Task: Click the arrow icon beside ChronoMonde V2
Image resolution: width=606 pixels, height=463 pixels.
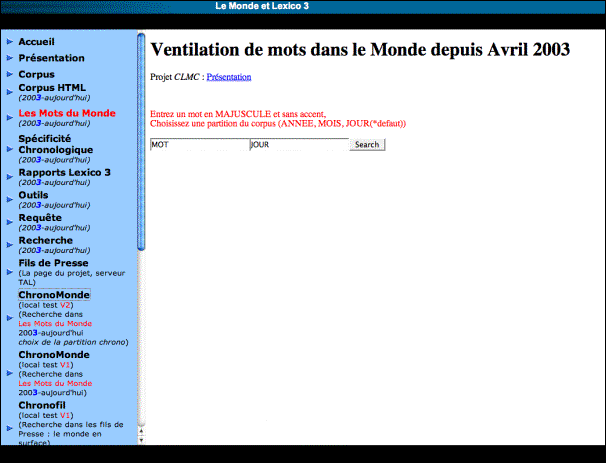Action: (10, 318)
